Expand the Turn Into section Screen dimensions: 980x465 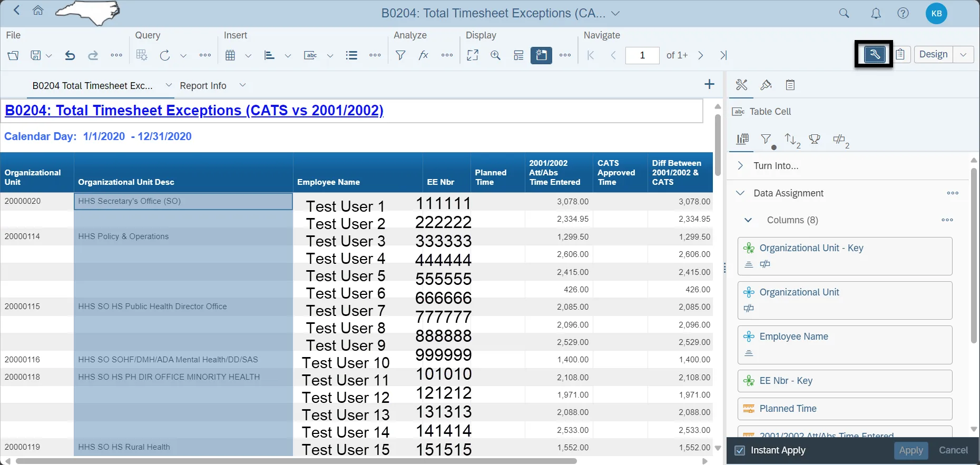[740, 166]
